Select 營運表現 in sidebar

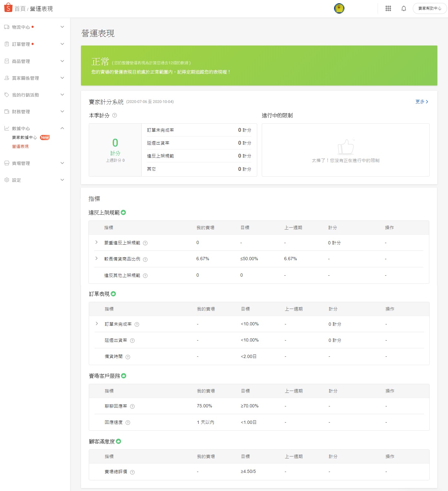(20, 147)
